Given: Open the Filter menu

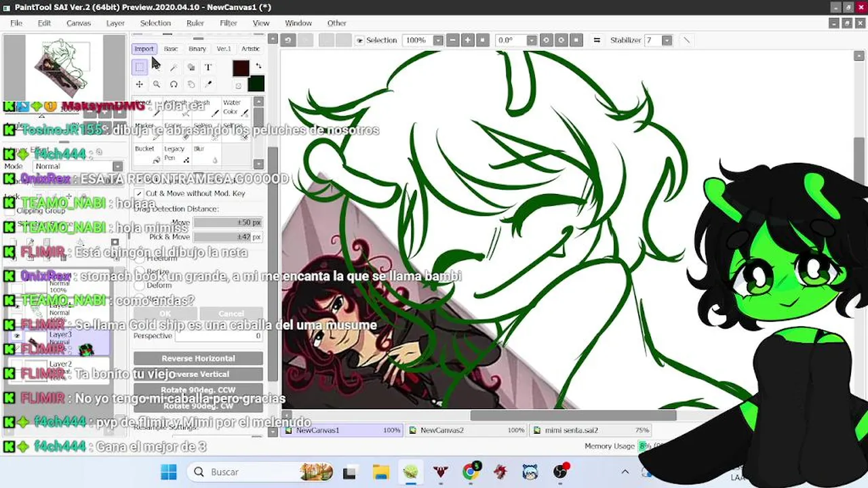Looking at the screenshot, I should tap(229, 23).
